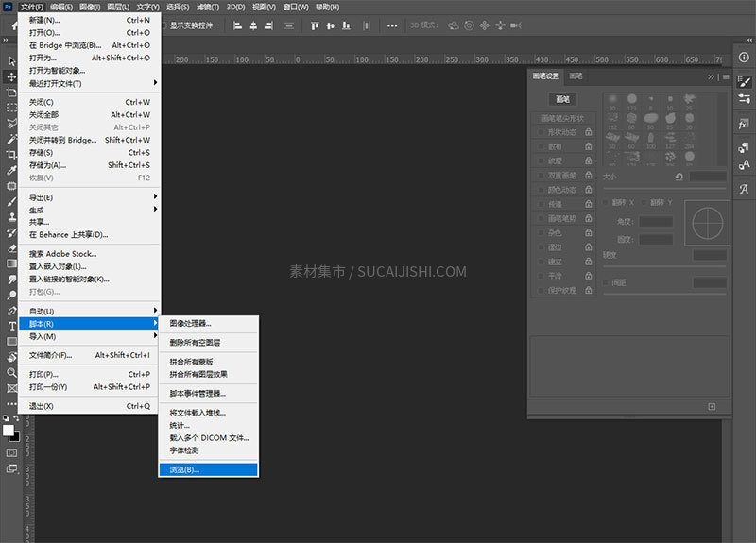Click the fx Styles panel icon
This screenshot has height=543, width=756.
pyautogui.click(x=744, y=124)
